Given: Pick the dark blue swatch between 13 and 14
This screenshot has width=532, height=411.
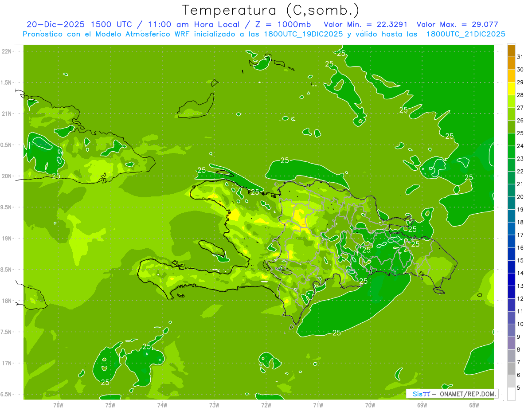Looking at the screenshot, I should [x=511, y=280].
